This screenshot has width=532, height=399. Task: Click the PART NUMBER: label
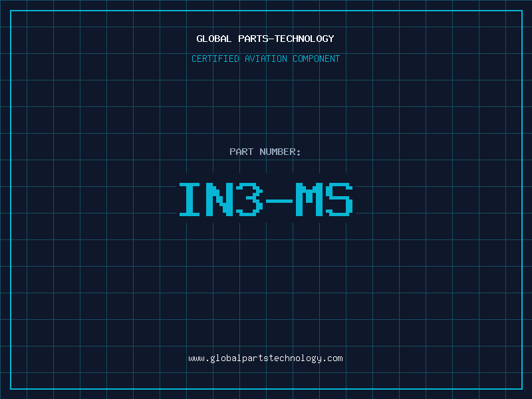(x=265, y=152)
